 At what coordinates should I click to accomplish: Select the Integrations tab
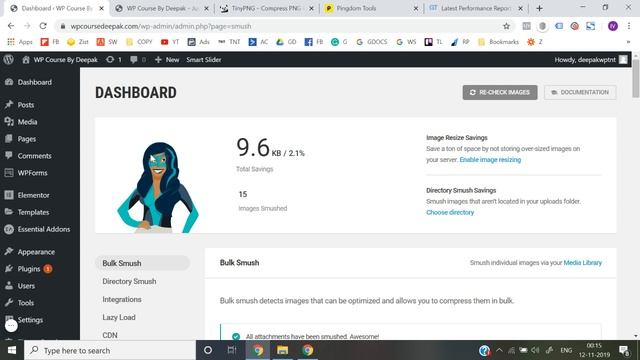[x=122, y=299]
